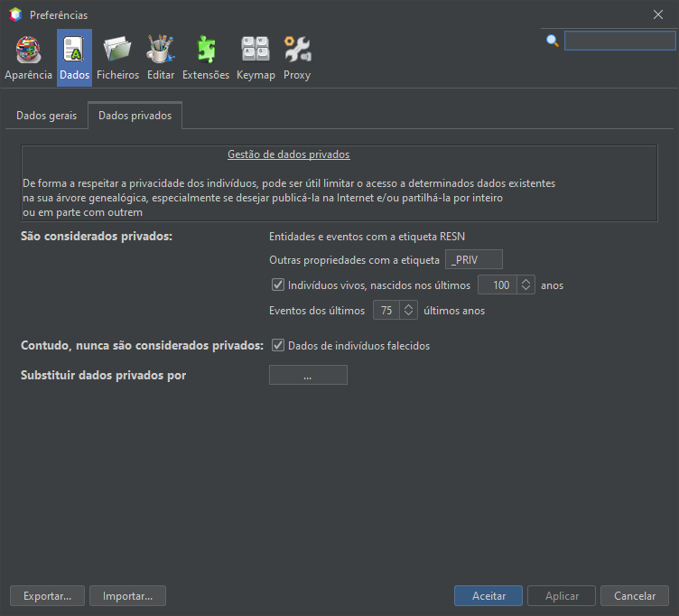The image size is (679, 616).
Task: Click the label "Eventos dos últimos"
Action: [x=317, y=311]
